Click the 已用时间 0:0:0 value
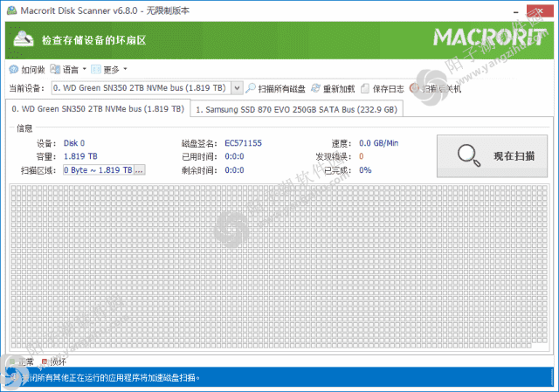 point(234,156)
